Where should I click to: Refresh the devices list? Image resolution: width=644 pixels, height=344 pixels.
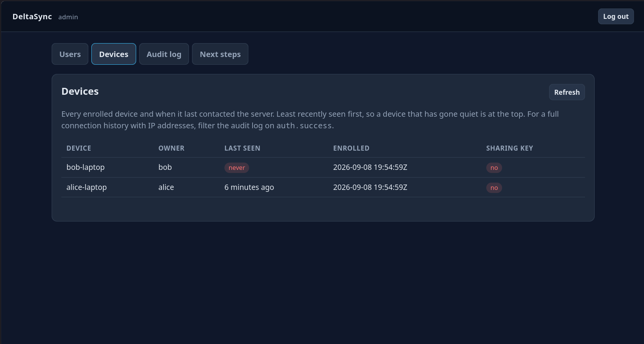click(567, 92)
